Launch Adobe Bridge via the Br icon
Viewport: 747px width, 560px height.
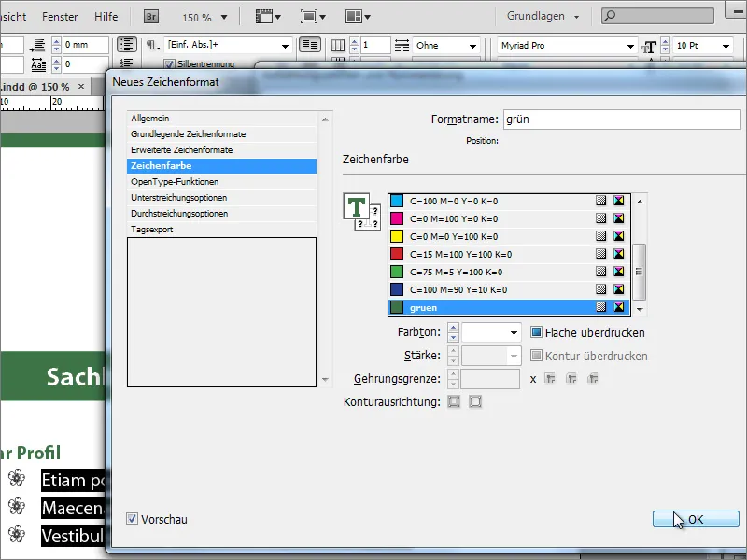tap(149, 16)
